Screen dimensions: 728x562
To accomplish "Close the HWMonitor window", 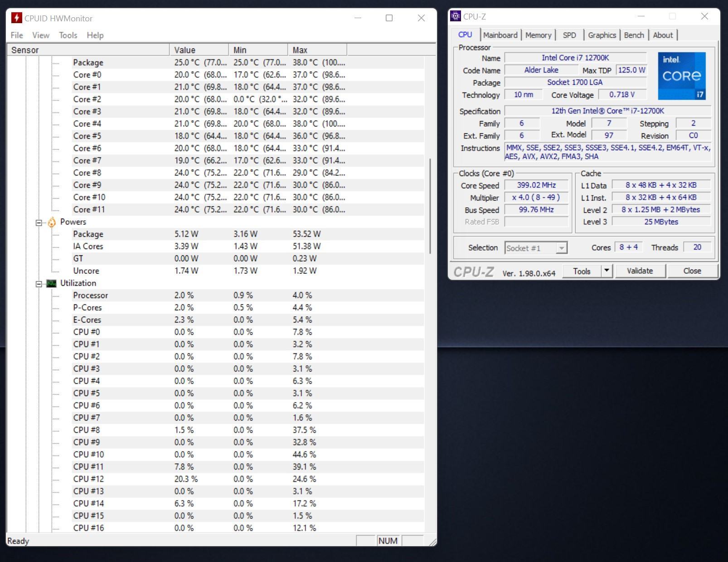I will [x=421, y=18].
